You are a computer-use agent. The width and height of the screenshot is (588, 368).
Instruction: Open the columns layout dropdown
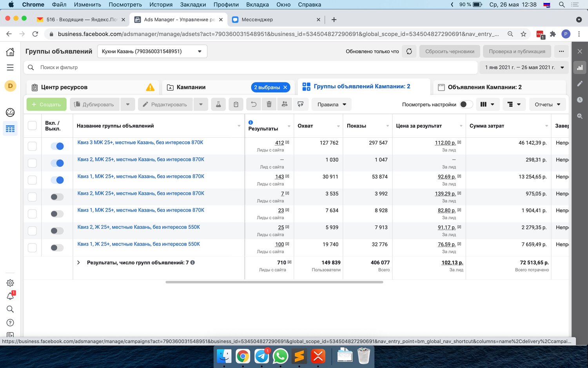click(x=487, y=104)
